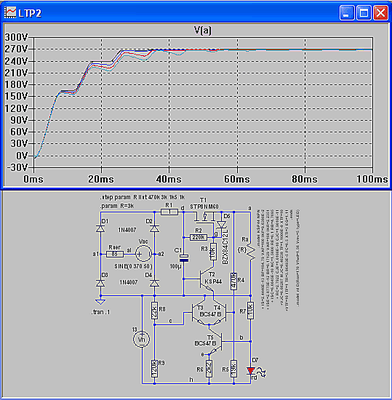Click the 0ms time axis label

tap(33, 179)
